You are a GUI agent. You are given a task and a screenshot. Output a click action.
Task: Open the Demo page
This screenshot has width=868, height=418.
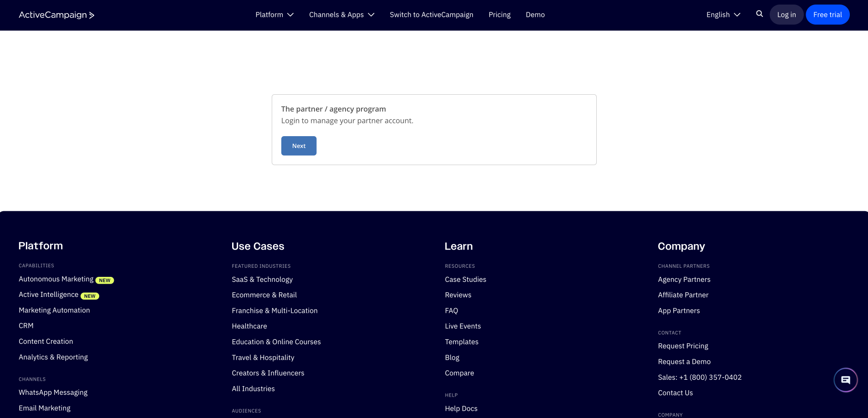coord(535,15)
